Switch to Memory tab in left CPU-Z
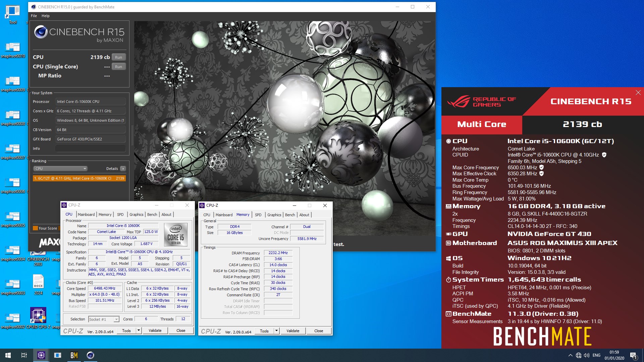This screenshot has height=362, width=644. click(x=105, y=215)
